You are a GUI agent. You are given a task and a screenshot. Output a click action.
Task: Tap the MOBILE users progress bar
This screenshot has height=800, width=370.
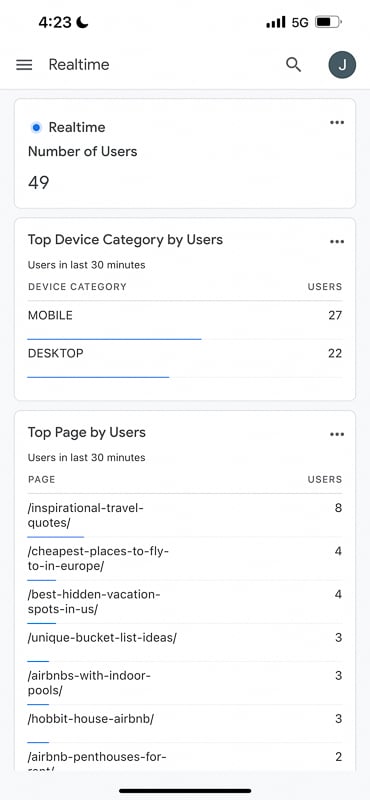pyautogui.click(x=114, y=339)
